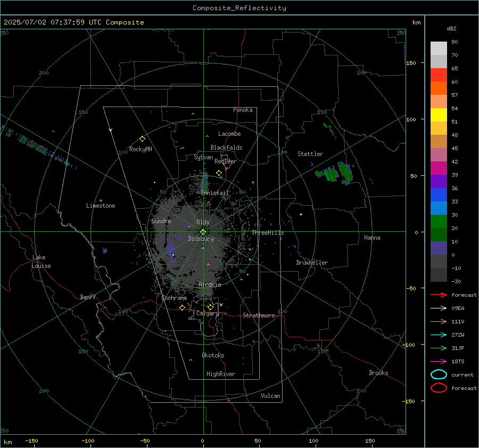Image resolution: width=479 pixels, height=448 pixels.
Task: Click the 'Sundre' city label
Action: coord(161,221)
